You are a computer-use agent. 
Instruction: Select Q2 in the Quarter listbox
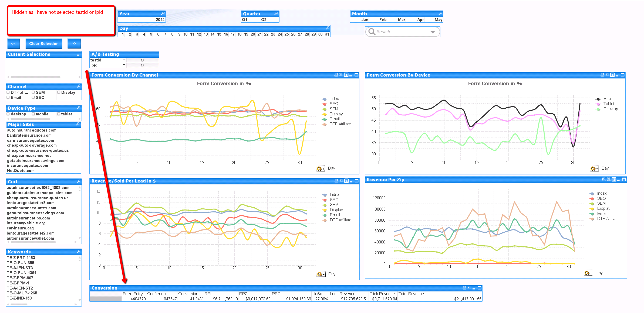[x=264, y=20]
